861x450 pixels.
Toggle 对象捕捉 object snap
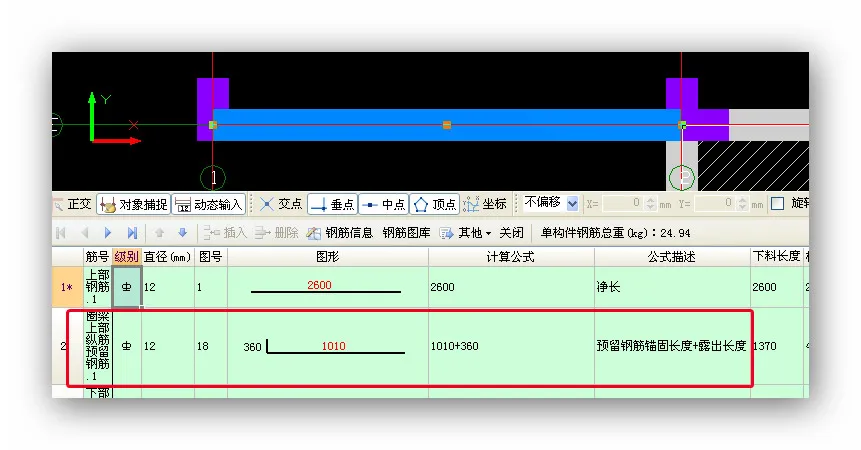[134, 204]
